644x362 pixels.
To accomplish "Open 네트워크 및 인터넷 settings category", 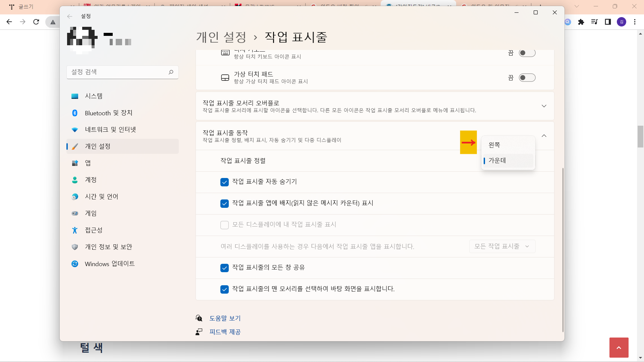I will click(x=110, y=130).
